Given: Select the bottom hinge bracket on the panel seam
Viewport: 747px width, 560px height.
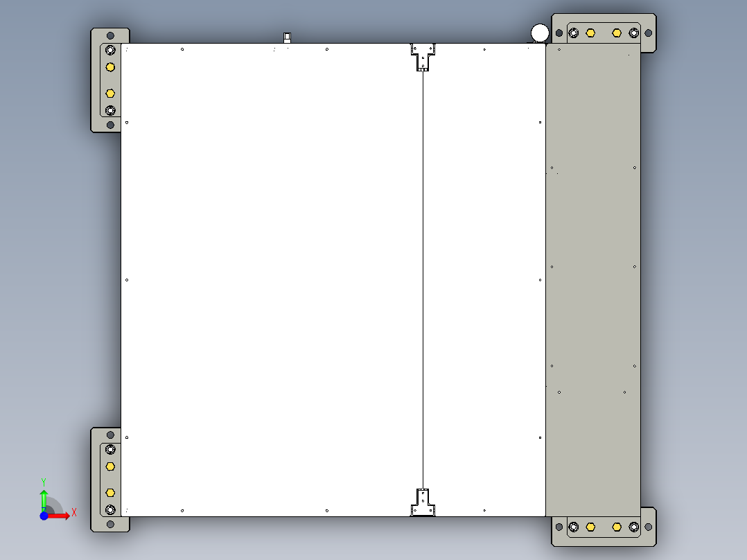Looking at the screenshot, I should (423, 502).
